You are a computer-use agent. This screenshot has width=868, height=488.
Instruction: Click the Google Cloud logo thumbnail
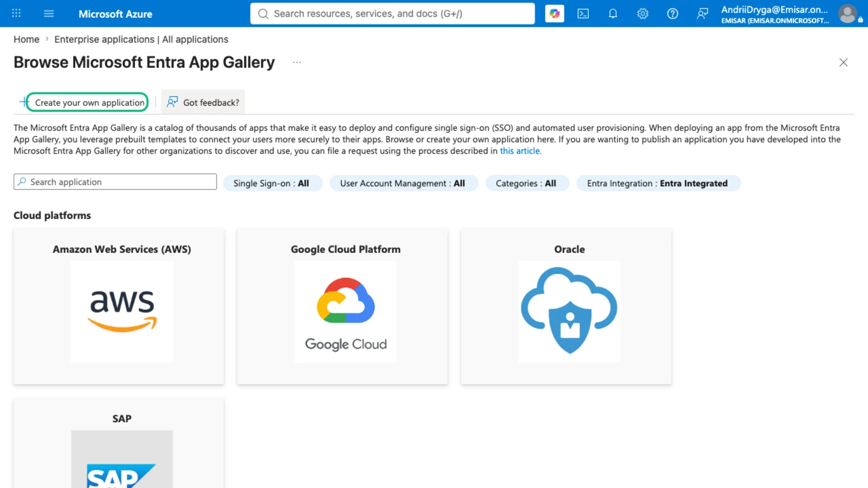345,312
